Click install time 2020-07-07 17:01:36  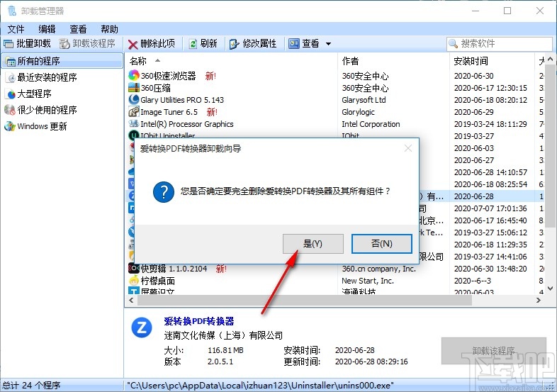pos(490,208)
